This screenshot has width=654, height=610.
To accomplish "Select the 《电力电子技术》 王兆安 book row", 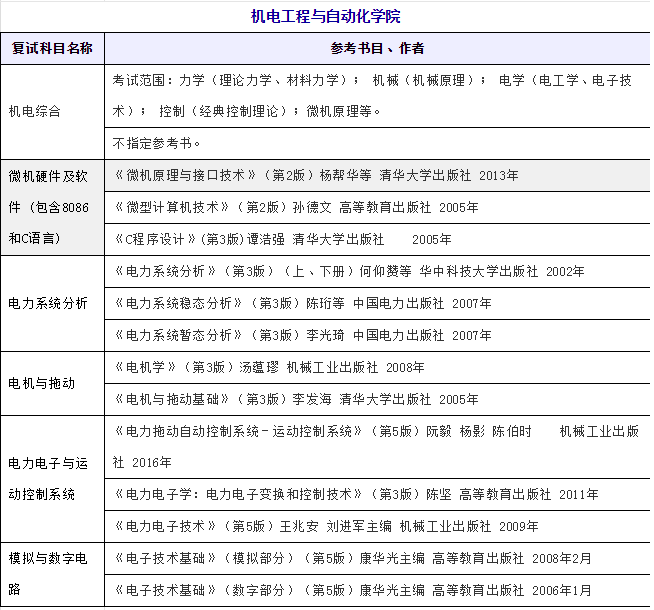I will tap(326, 526).
